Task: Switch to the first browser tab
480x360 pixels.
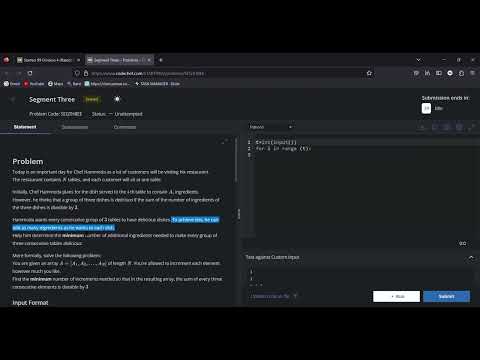Action: [47, 60]
